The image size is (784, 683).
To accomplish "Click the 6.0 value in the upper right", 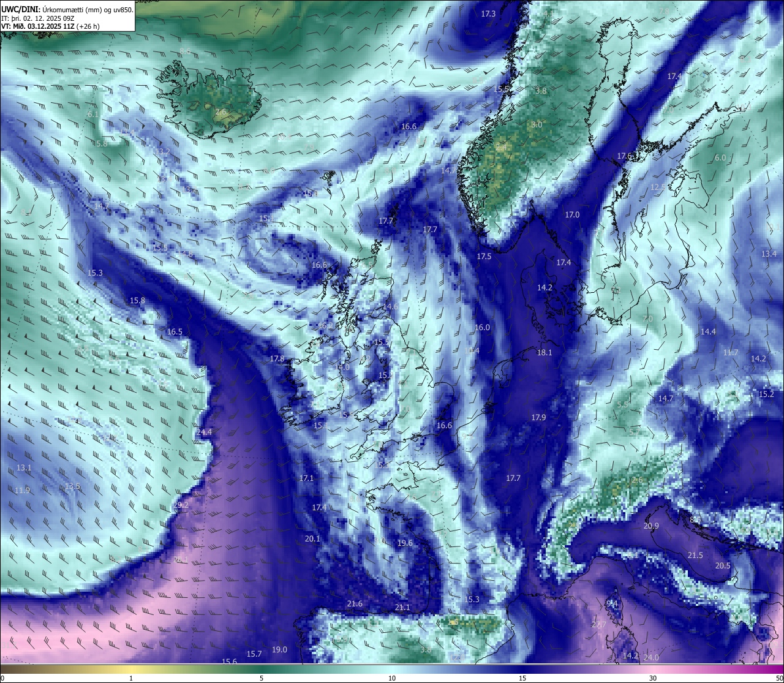I will pyautogui.click(x=720, y=157).
